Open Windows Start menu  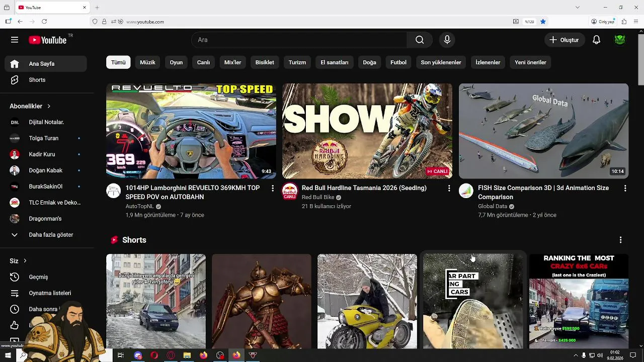tap(8, 355)
